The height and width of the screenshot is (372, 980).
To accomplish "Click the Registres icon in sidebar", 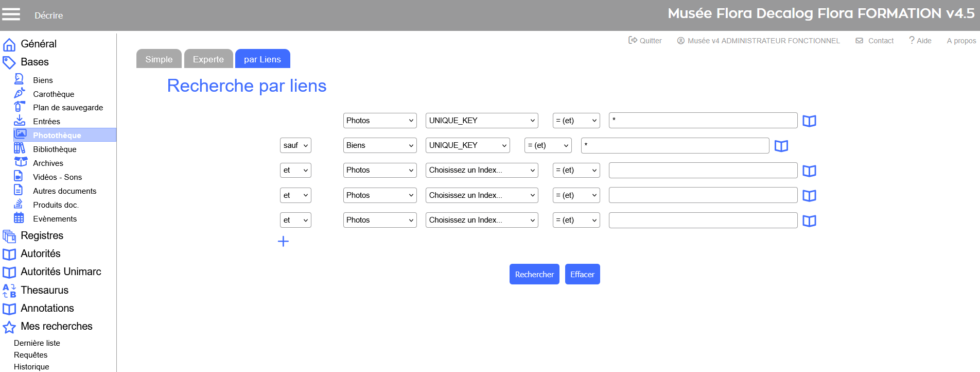I will 9,236.
